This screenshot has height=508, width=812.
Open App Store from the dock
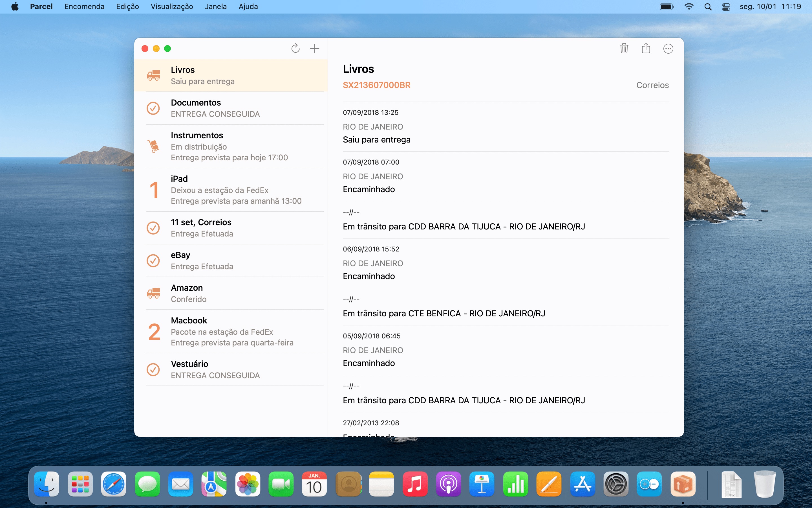tap(582, 484)
